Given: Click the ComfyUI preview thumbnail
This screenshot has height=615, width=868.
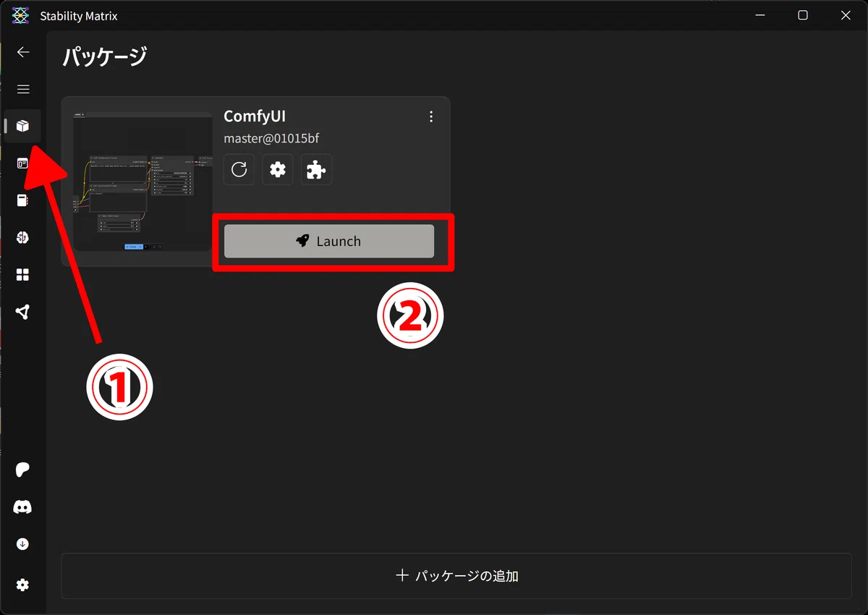Looking at the screenshot, I should tap(142, 181).
